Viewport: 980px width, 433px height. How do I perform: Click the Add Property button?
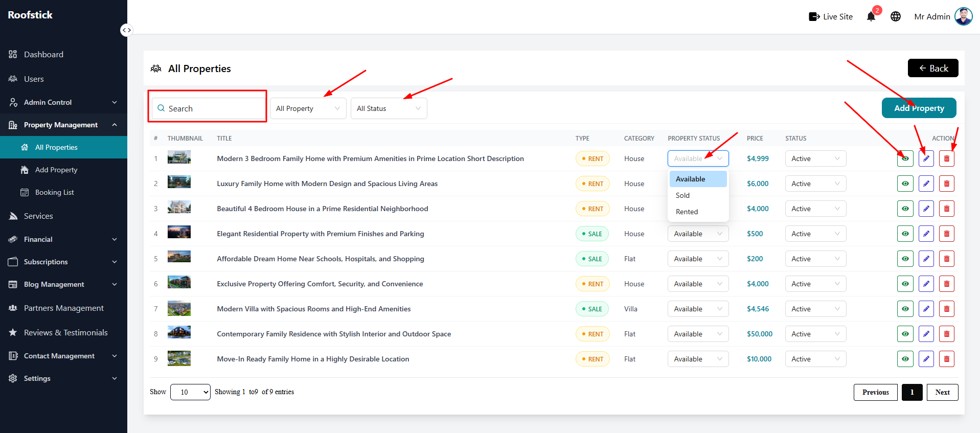click(x=919, y=108)
